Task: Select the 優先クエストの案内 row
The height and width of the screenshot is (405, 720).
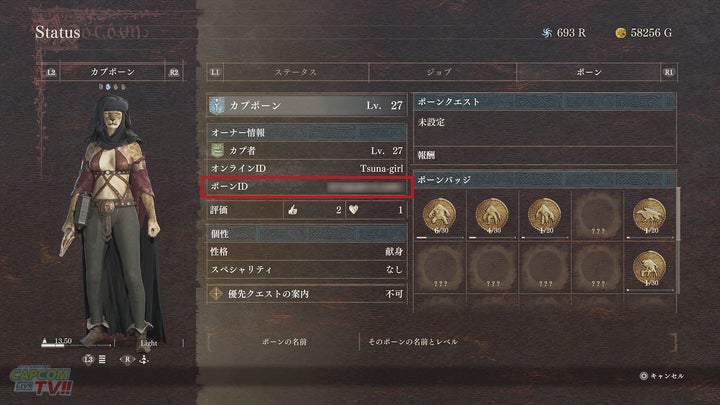Action: pyautogui.click(x=307, y=294)
